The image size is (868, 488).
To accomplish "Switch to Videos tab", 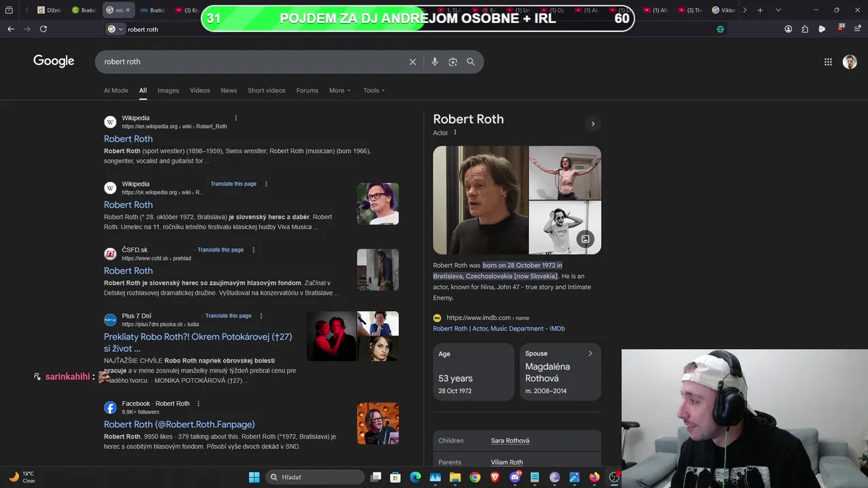I will [x=200, y=90].
